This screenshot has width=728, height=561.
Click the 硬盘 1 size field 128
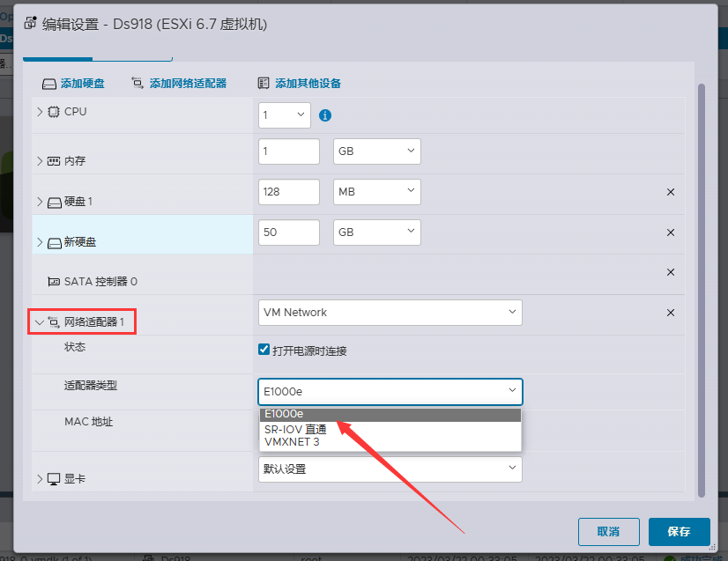[x=289, y=192]
